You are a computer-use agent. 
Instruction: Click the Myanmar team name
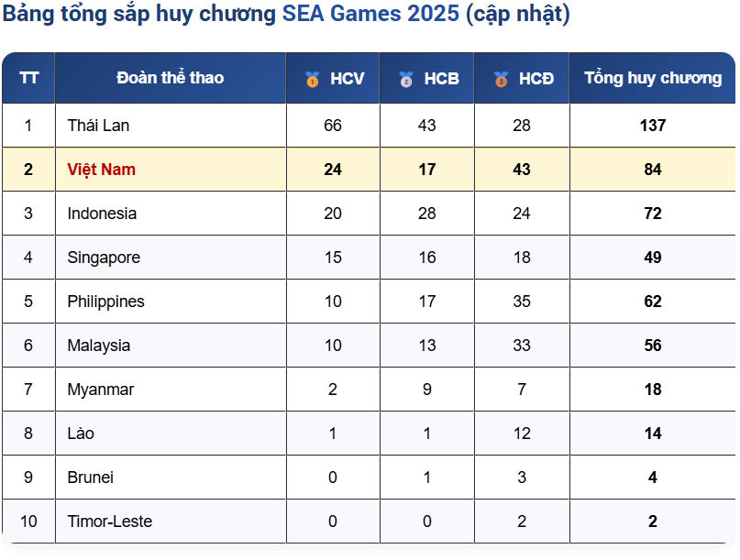tap(101, 390)
